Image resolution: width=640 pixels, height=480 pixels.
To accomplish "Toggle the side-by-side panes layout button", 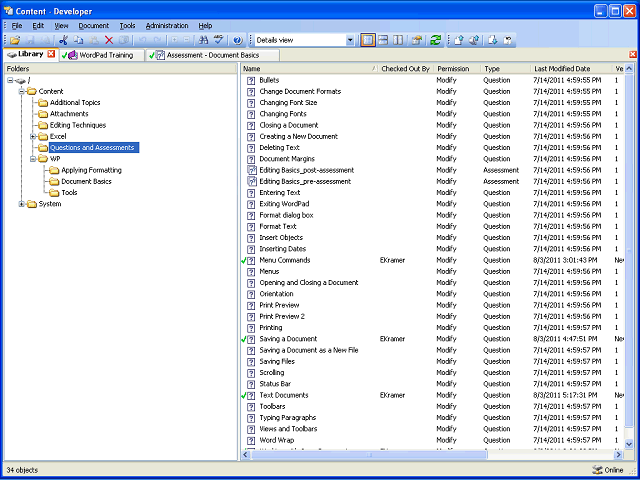I will pyautogui.click(x=398, y=40).
